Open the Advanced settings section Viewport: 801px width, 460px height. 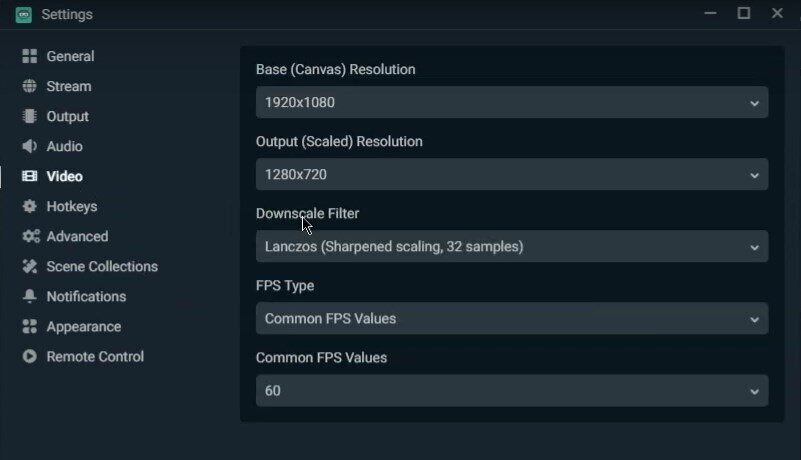pyautogui.click(x=77, y=237)
